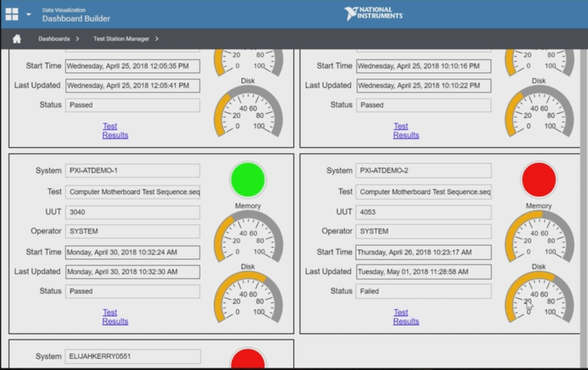Viewport: 588px width, 370px height.
Task: Click the National Instruments logo
Action: tap(373, 14)
